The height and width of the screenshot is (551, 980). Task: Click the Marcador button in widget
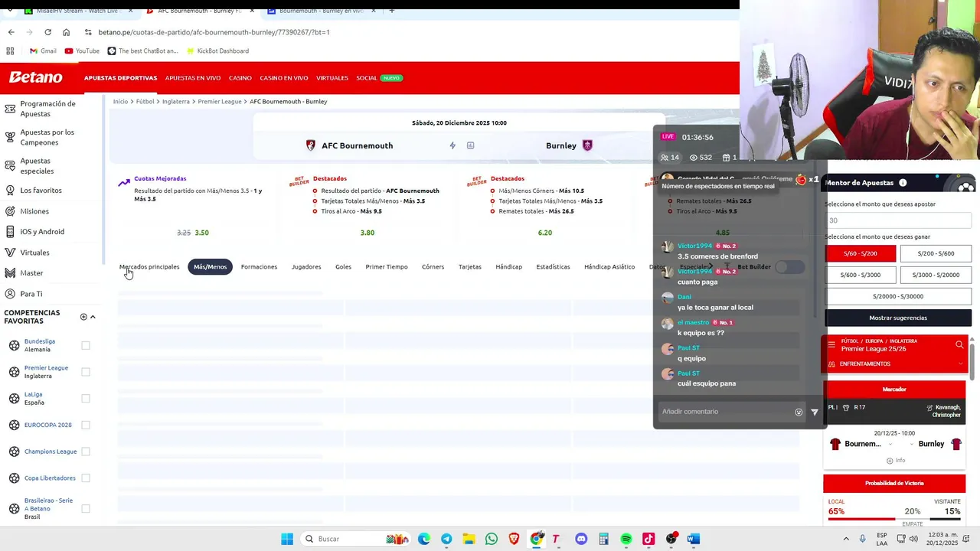894,390
